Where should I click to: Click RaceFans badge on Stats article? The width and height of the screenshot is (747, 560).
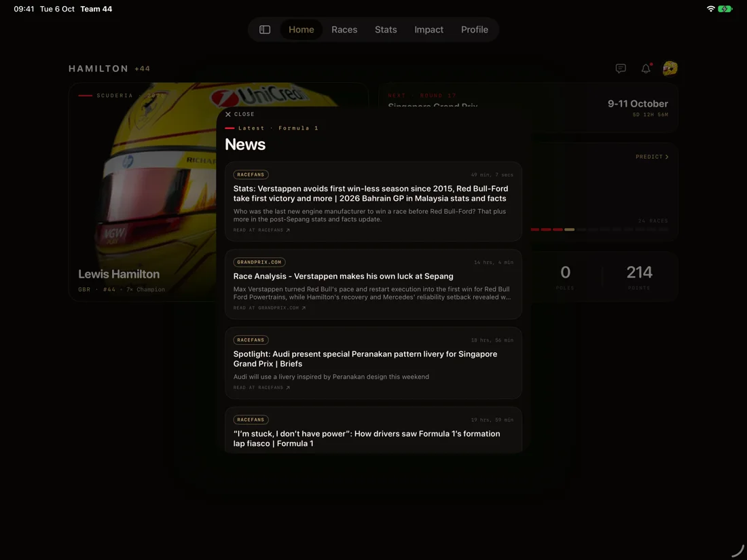pyautogui.click(x=251, y=174)
